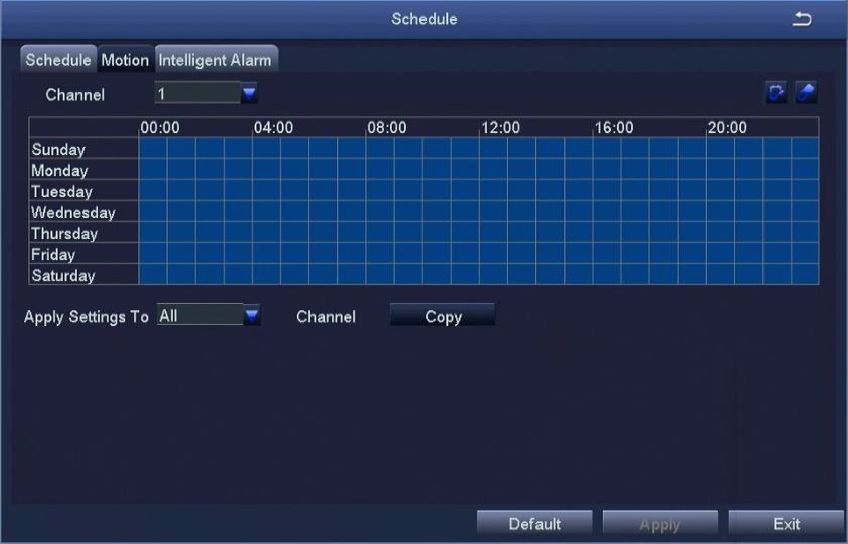Image resolution: width=848 pixels, height=544 pixels.
Task: Open the Channel number dropdown
Action: (x=249, y=95)
